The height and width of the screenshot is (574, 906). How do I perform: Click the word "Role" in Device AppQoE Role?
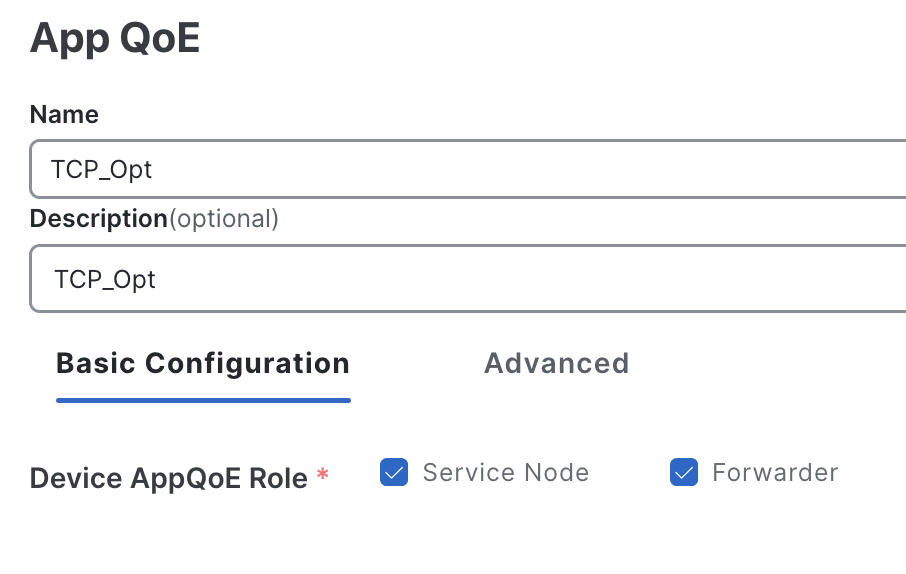pos(280,478)
